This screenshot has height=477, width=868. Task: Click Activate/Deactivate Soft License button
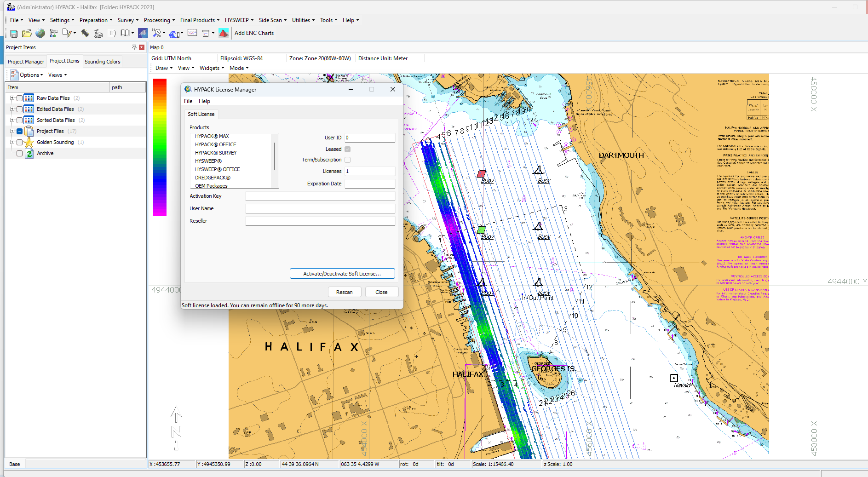pos(342,274)
